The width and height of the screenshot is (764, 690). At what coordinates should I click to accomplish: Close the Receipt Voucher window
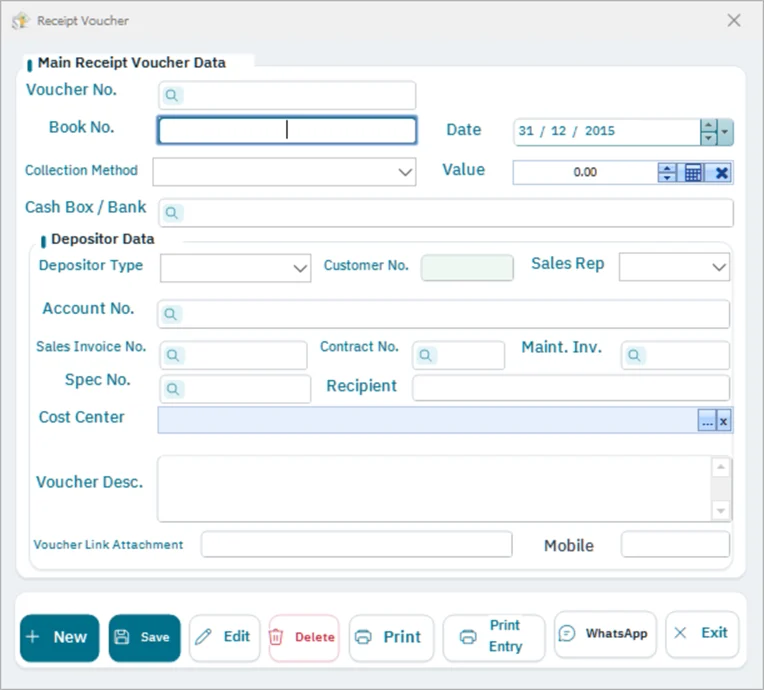(x=734, y=20)
